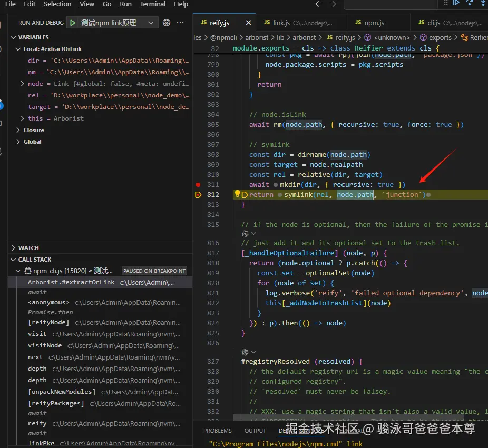The height and width of the screenshot is (448, 488).
Task: Click the lightbulb code action on line 812
Action: coord(237,194)
